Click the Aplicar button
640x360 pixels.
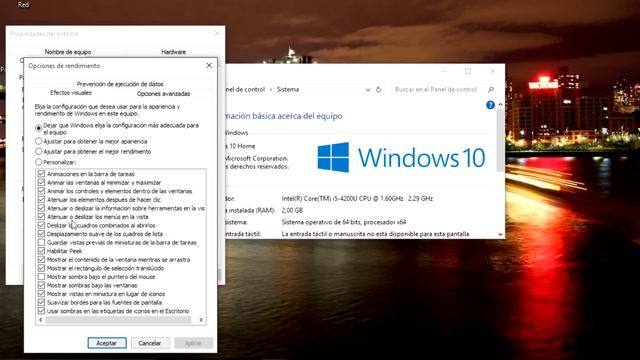pyautogui.click(x=193, y=343)
